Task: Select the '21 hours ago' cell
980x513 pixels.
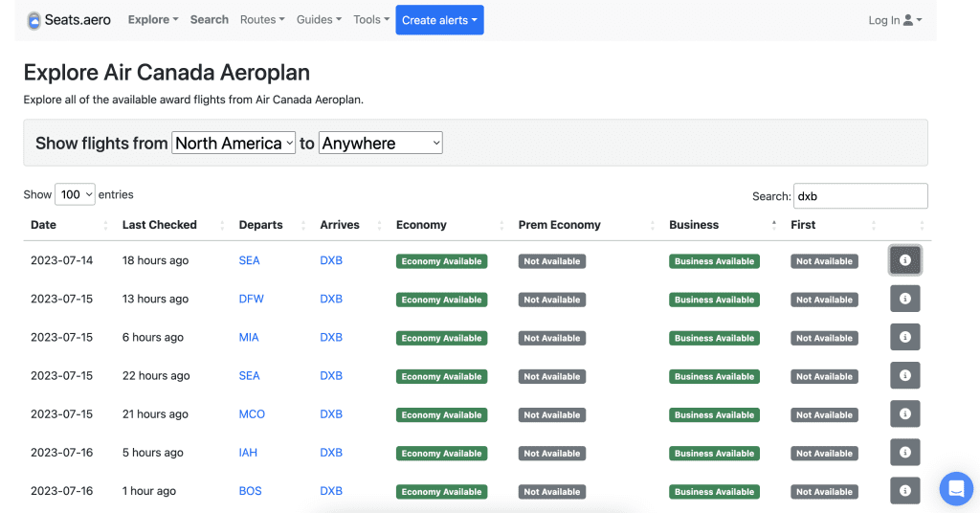Action: click(x=155, y=414)
